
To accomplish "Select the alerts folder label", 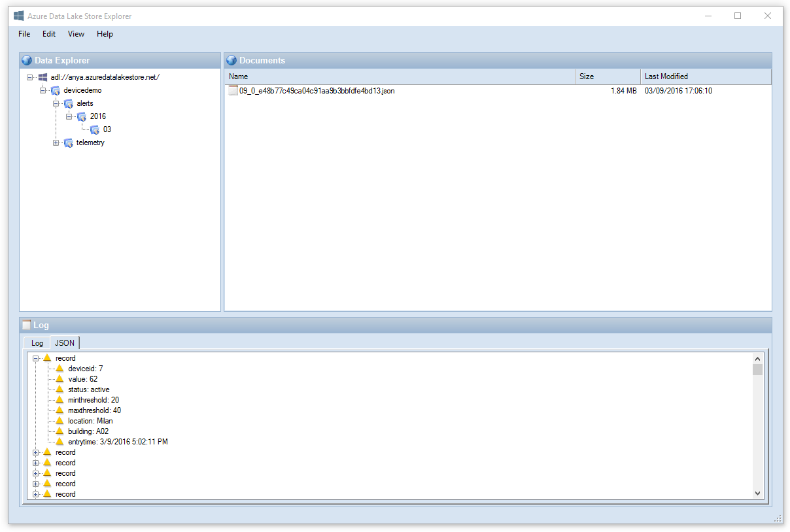I will coord(85,103).
